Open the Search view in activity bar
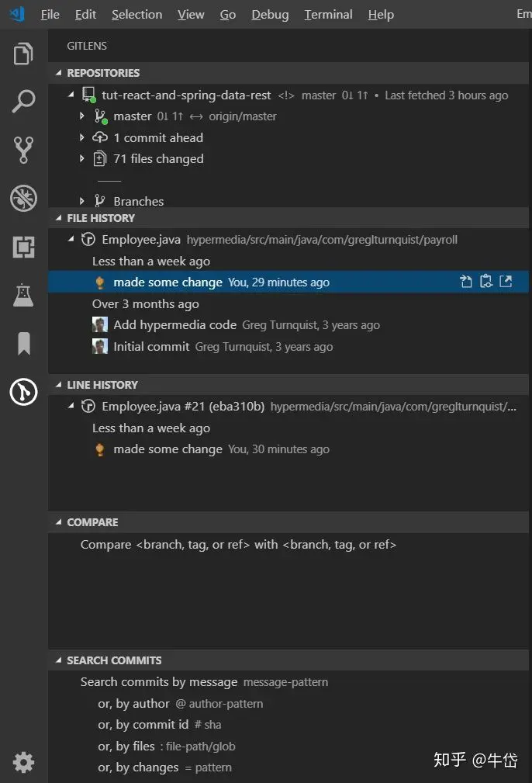Image resolution: width=532 pixels, height=783 pixels. (23, 102)
